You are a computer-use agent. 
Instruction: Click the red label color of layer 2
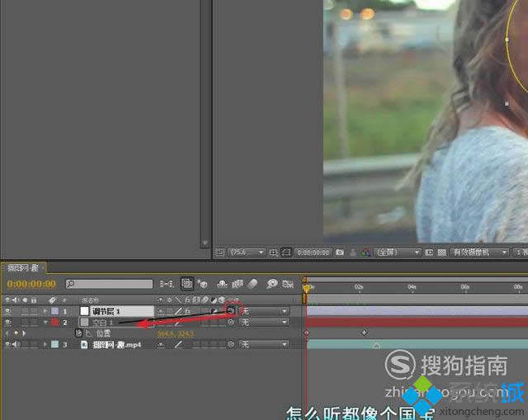click(x=54, y=323)
